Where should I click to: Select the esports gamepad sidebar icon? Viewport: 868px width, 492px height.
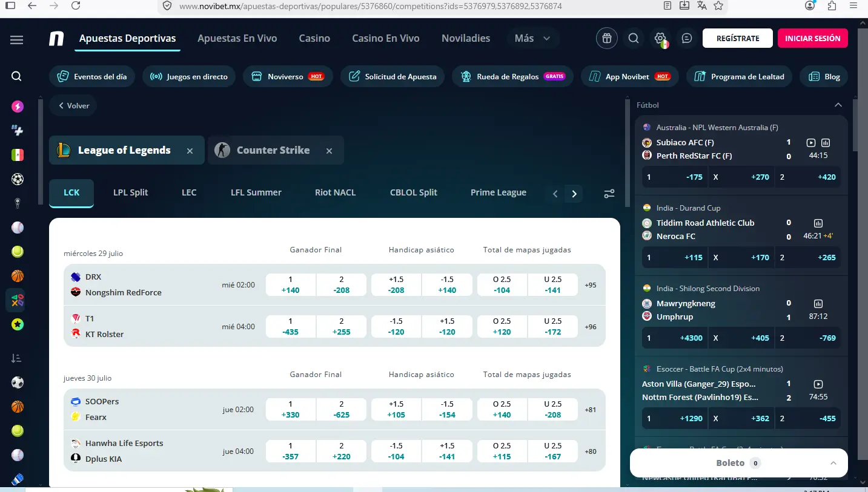pyautogui.click(x=18, y=300)
